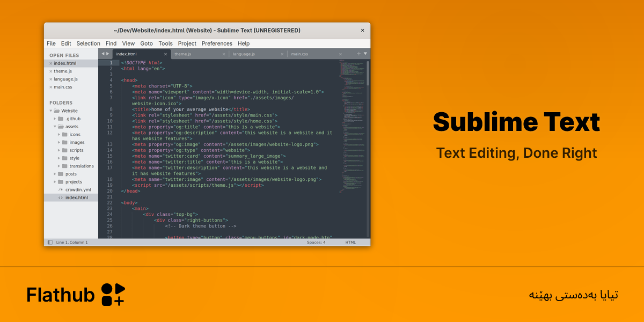Click Line 1, Column 1 status text
The width and height of the screenshot is (644, 322).
coord(72,243)
